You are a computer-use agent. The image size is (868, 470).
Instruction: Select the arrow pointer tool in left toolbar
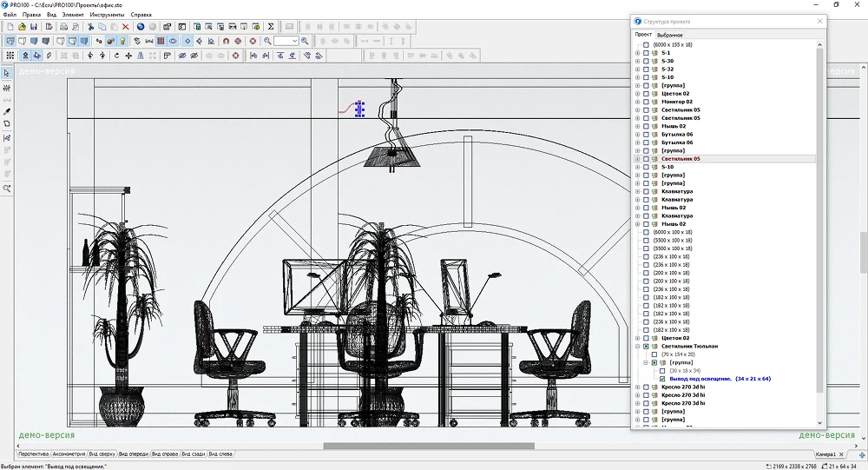tap(7, 74)
